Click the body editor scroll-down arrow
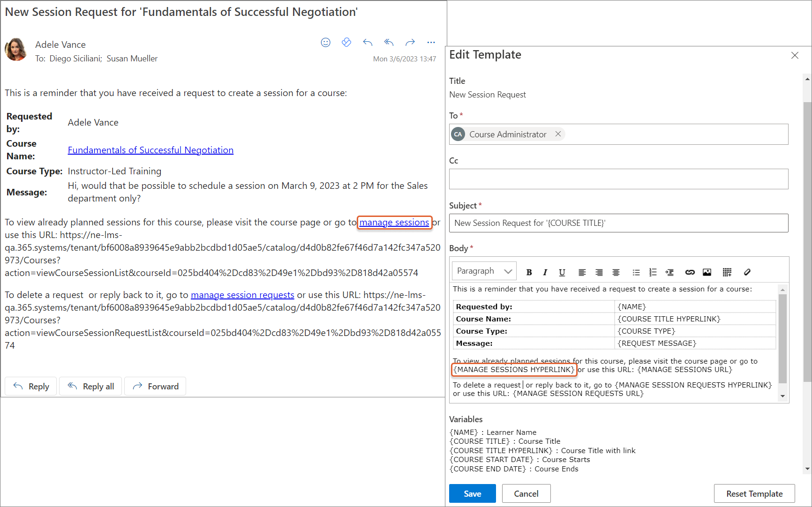This screenshot has width=812, height=507. click(x=782, y=396)
